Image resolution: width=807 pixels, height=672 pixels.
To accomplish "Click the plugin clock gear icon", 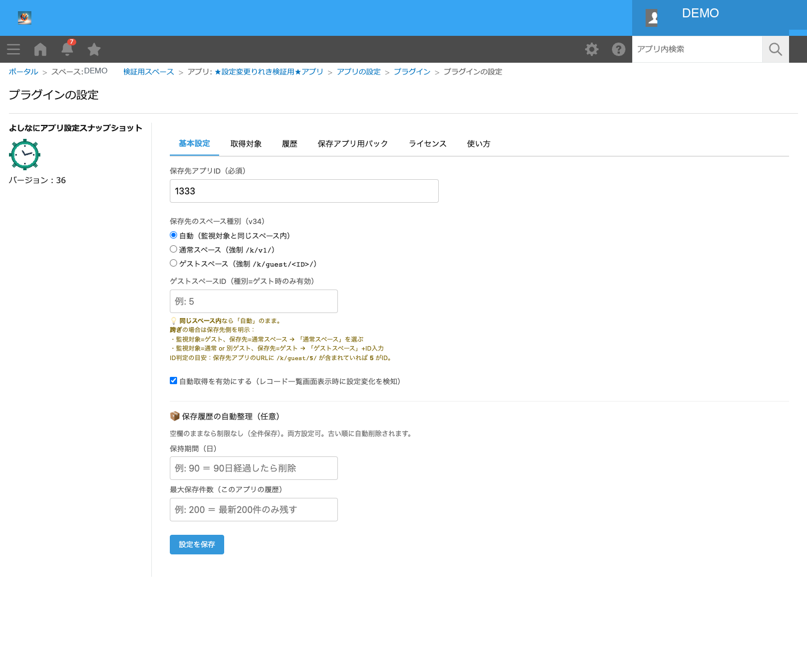I will tap(25, 155).
